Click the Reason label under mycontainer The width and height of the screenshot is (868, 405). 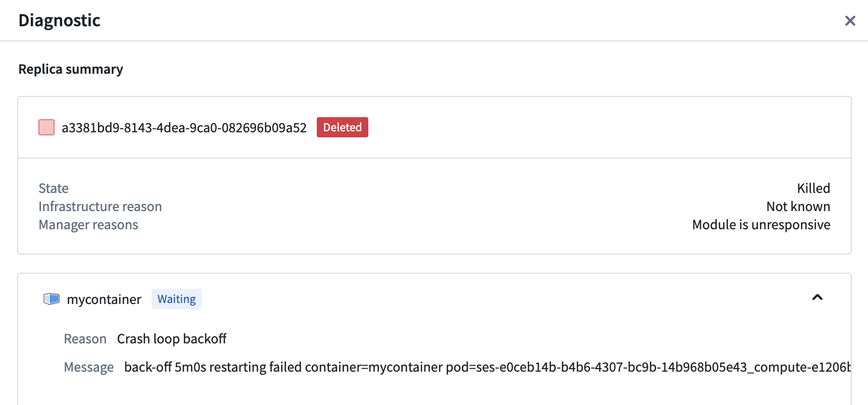[x=85, y=339]
